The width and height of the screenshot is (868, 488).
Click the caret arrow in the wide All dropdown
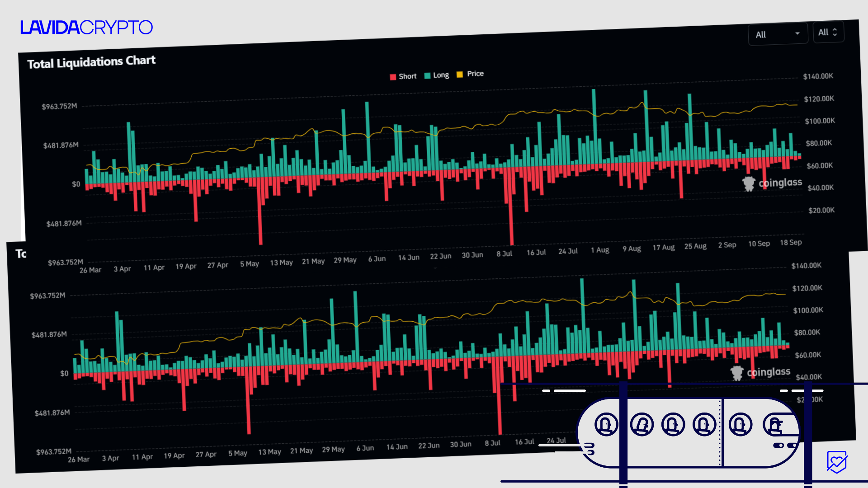(x=797, y=33)
